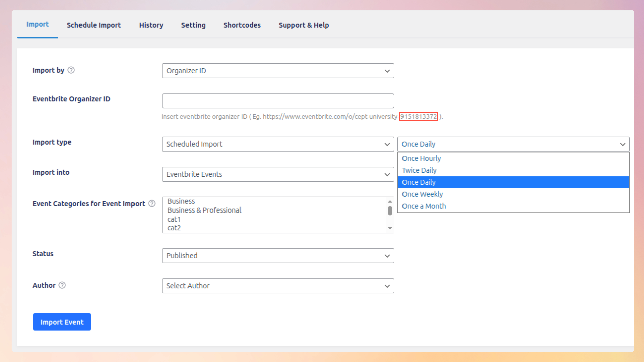Click the Status dropdown chevron
The width and height of the screenshot is (644, 362).
[387, 256]
